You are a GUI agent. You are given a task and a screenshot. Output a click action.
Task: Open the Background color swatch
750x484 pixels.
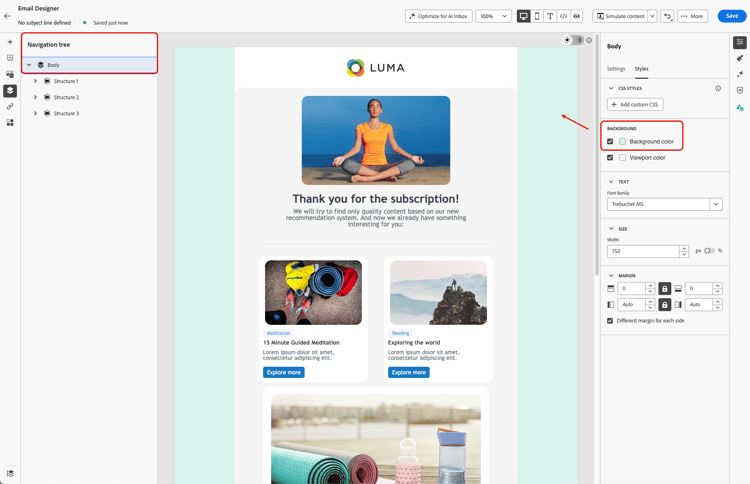tap(622, 142)
